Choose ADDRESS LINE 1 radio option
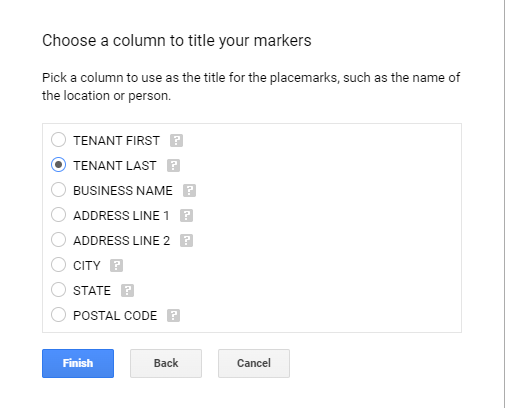505x408 pixels. [58, 215]
